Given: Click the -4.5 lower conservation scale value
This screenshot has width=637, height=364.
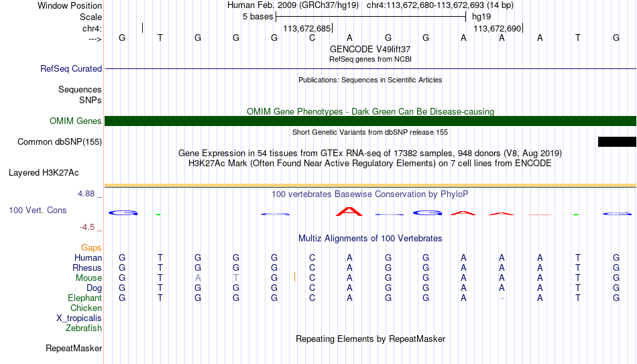Looking at the screenshot, I should point(87,227).
